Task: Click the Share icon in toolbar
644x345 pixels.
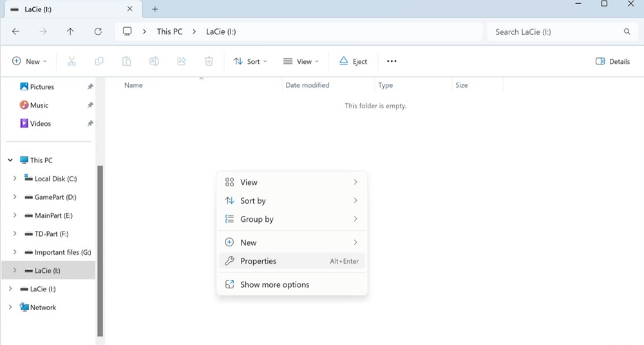Action: point(182,61)
